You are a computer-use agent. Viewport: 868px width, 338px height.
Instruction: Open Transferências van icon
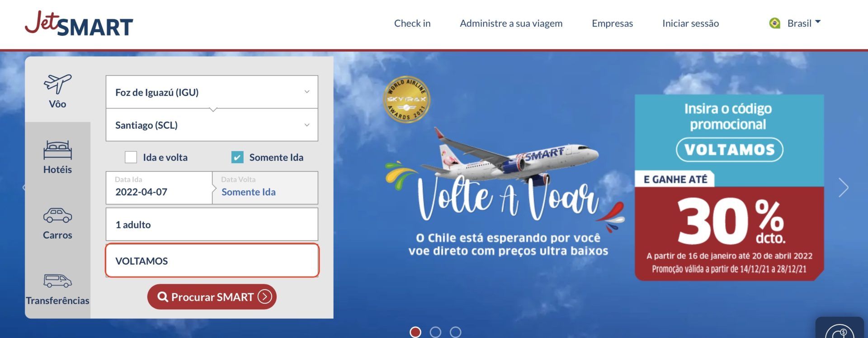click(x=57, y=281)
